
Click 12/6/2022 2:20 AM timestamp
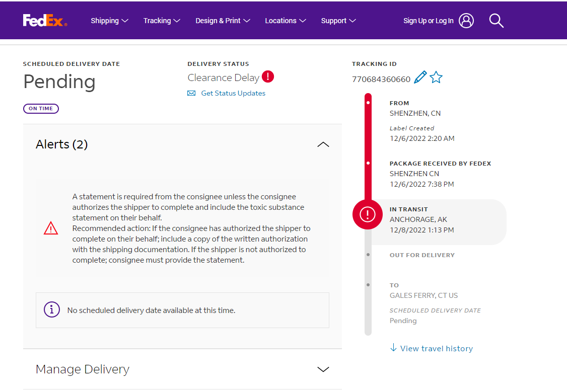pos(422,138)
